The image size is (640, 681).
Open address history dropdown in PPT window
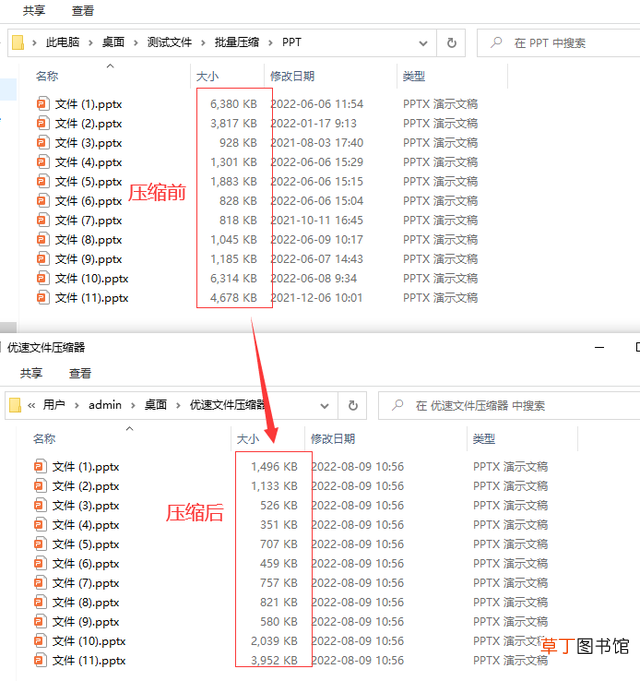[x=423, y=43]
